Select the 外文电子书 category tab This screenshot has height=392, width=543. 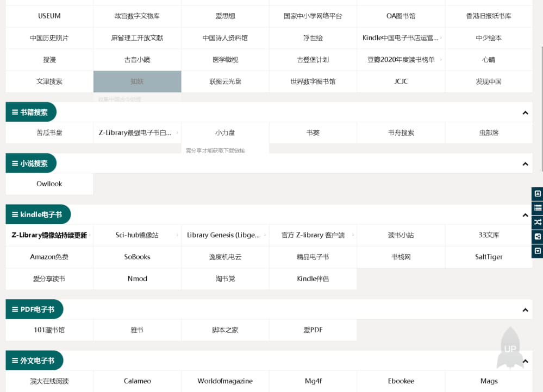pyautogui.click(x=34, y=361)
